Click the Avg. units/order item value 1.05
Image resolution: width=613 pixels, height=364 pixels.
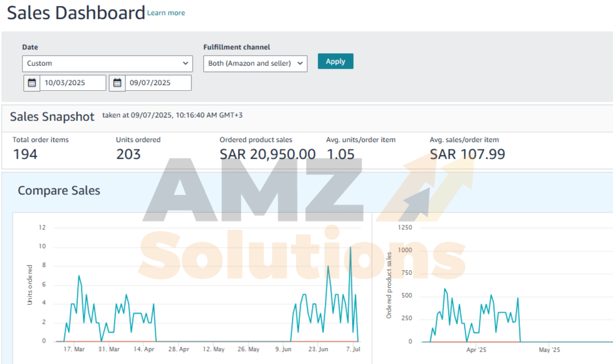[340, 154]
